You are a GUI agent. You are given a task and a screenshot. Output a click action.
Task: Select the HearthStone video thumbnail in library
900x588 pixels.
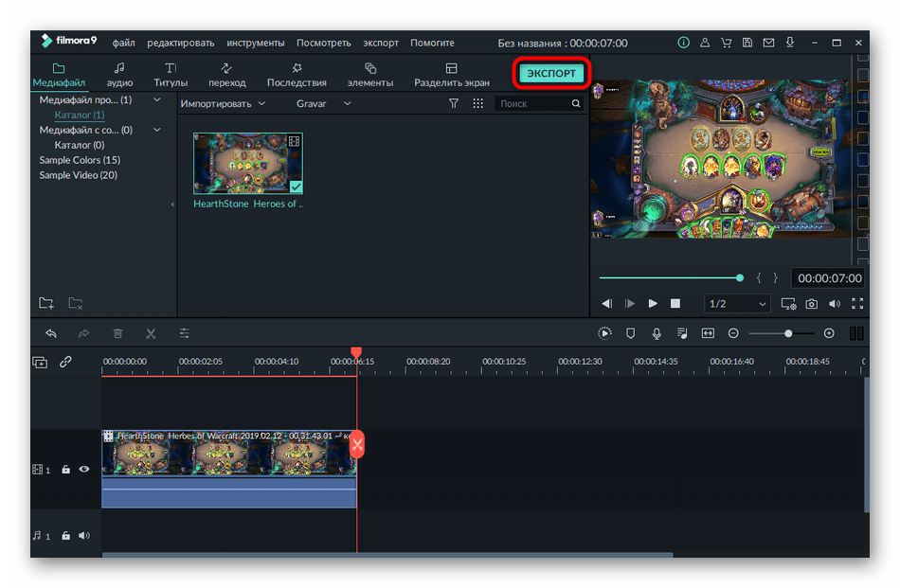(248, 164)
